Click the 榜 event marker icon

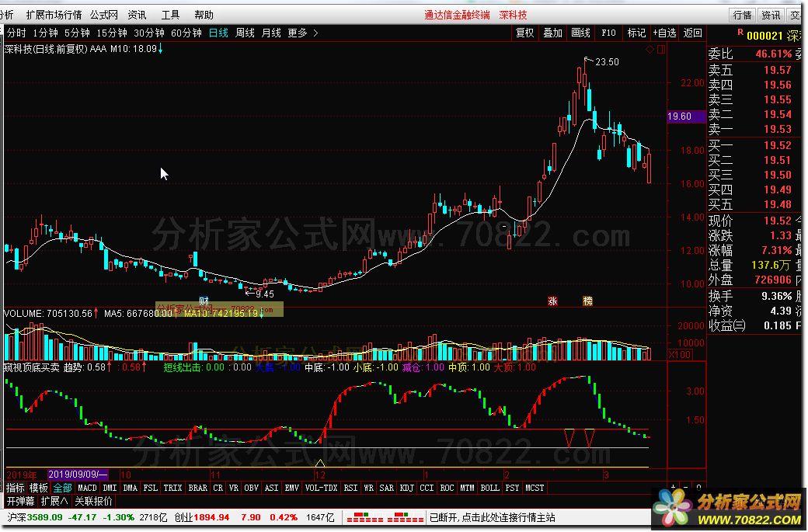pyautogui.click(x=587, y=301)
